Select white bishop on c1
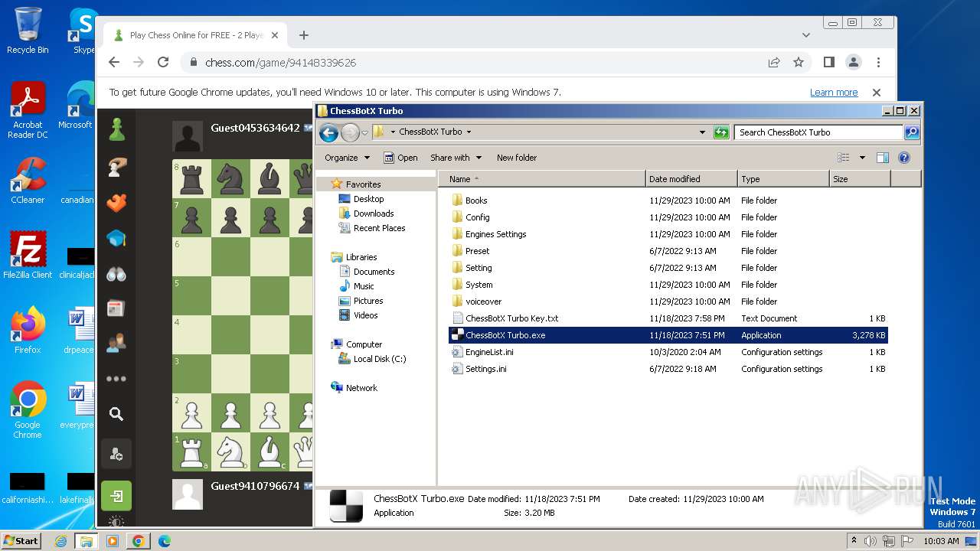The width and height of the screenshot is (980, 551). click(x=269, y=452)
